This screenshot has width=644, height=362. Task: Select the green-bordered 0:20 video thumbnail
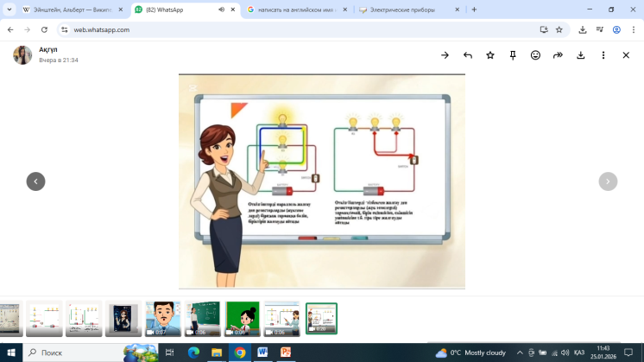click(321, 319)
